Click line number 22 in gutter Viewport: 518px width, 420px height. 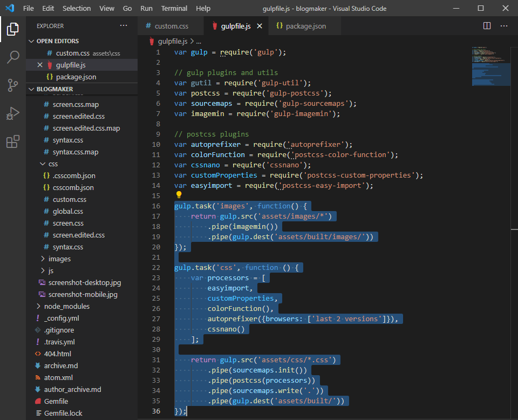[156, 267]
